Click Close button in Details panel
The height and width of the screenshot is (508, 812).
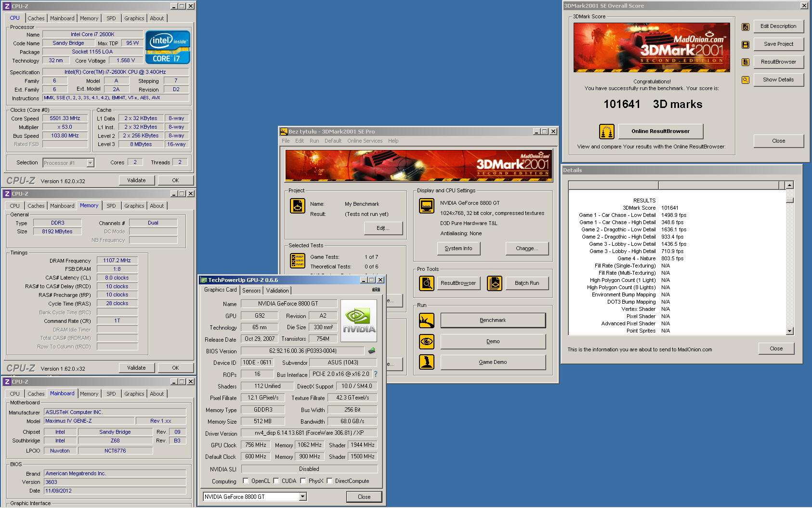tap(776, 349)
